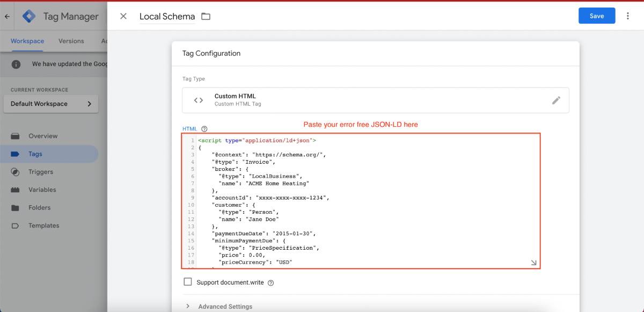Click the Tag Manager diamond logo
644x312 pixels.
click(x=29, y=16)
